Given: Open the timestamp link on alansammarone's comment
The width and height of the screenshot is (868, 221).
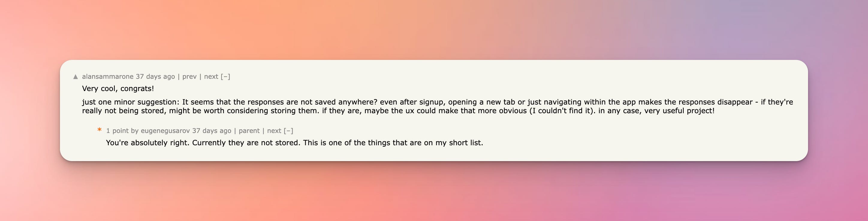Looking at the screenshot, I should [x=155, y=76].
